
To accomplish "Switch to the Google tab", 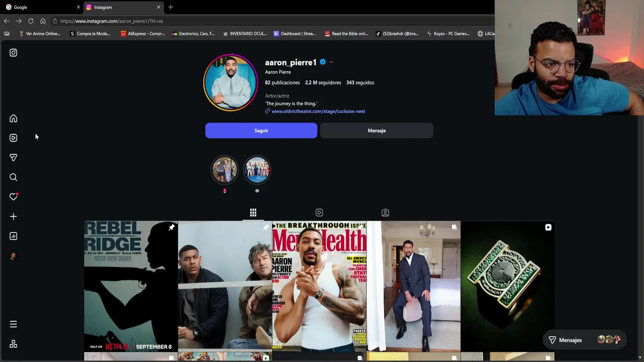I will click(42, 7).
